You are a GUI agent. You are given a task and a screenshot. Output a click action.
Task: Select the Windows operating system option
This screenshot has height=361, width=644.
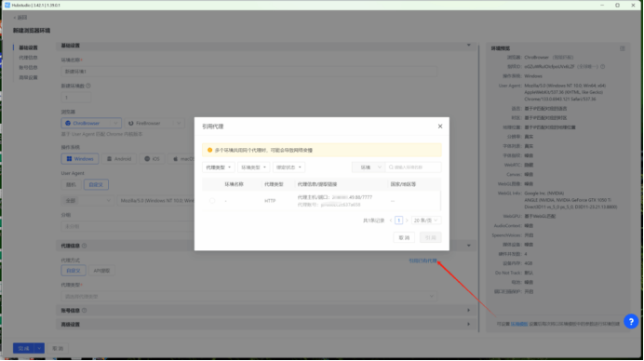pyautogui.click(x=80, y=159)
